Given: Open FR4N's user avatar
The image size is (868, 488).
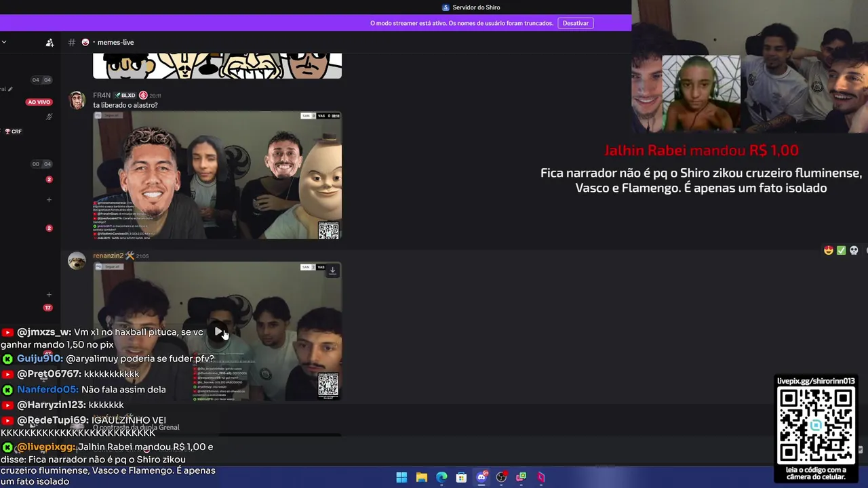Looking at the screenshot, I should 77,100.
